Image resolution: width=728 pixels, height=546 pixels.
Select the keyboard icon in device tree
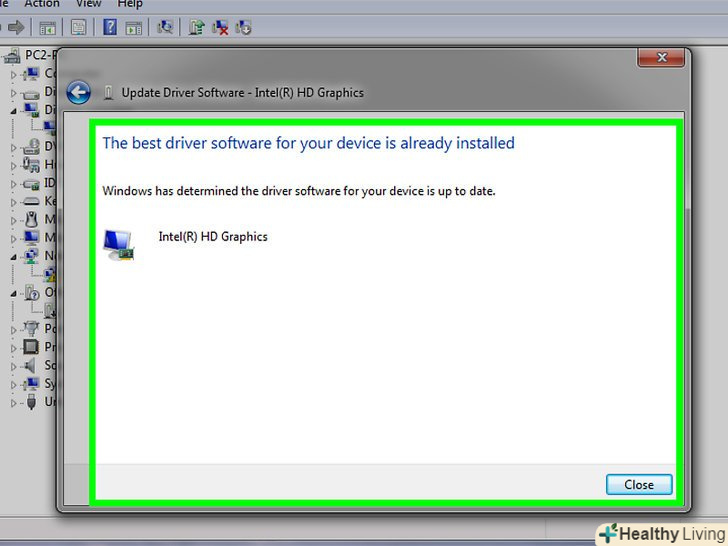point(31,201)
